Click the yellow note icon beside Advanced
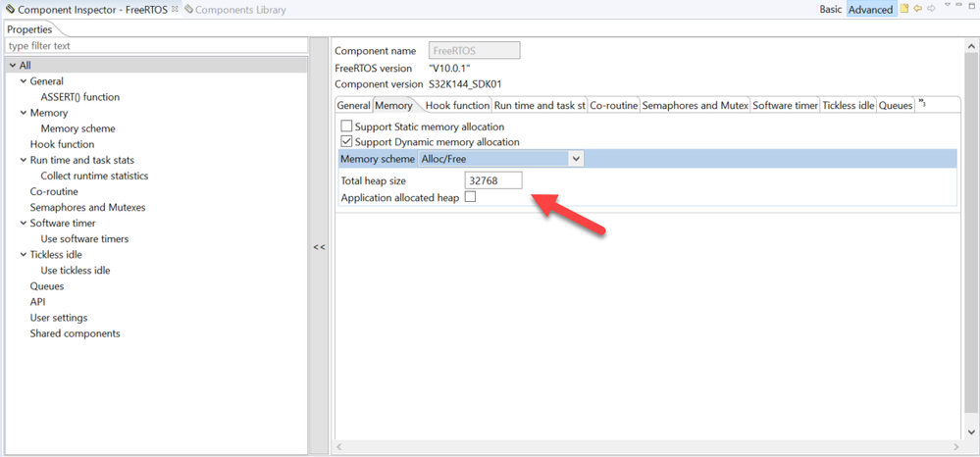The width and height of the screenshot is (980, 457). [x=903, y=9]
